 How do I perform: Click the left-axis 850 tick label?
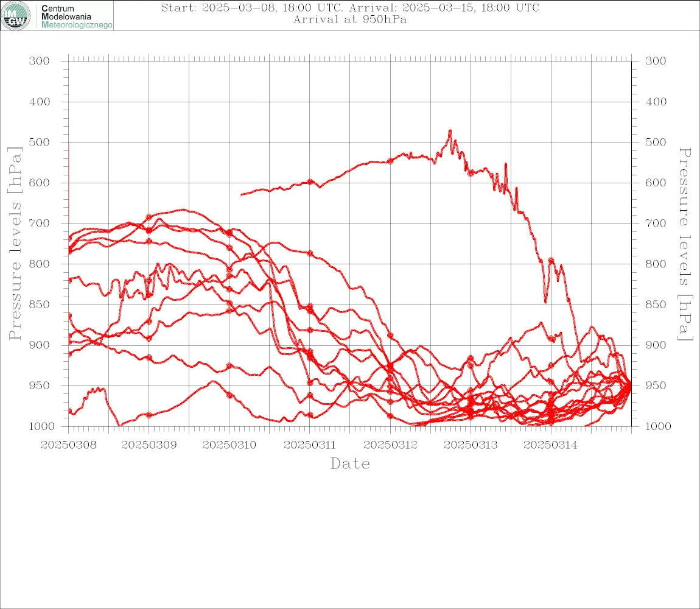[x=40, y=304]
